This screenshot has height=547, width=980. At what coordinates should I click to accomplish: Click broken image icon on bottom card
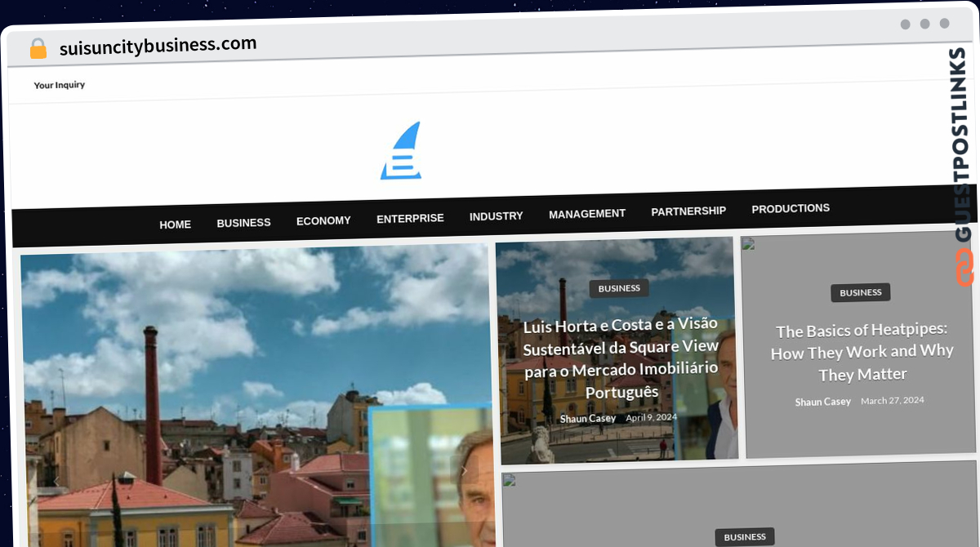[x=509, y=480]
